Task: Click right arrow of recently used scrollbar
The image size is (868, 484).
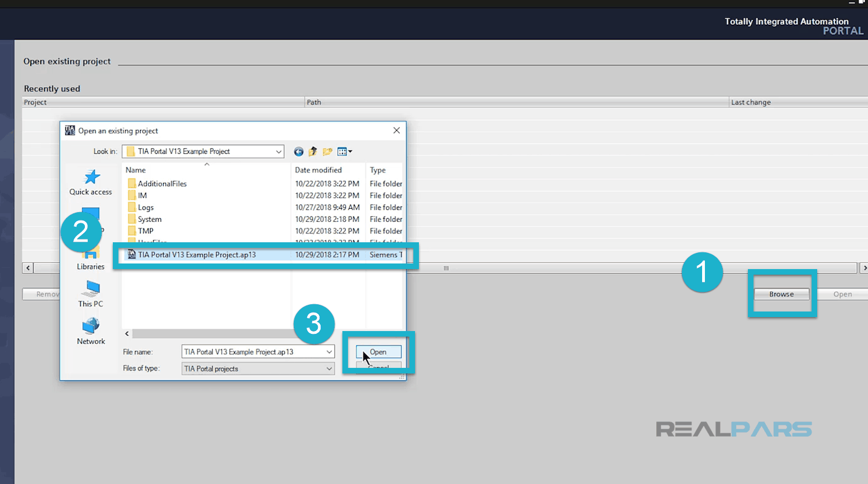Action: pos(863,268)
